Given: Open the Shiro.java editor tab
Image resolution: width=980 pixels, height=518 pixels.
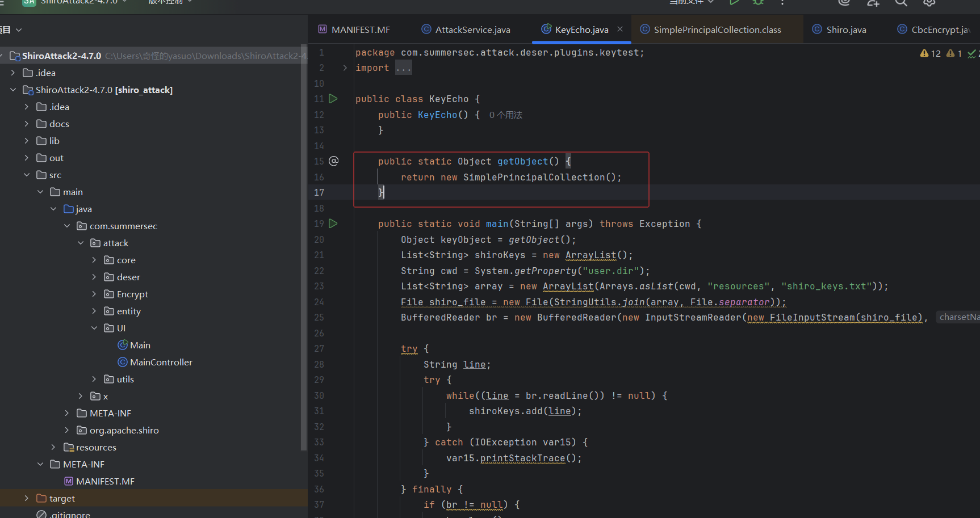Looking at the screenshot, I should click(845, 30).
